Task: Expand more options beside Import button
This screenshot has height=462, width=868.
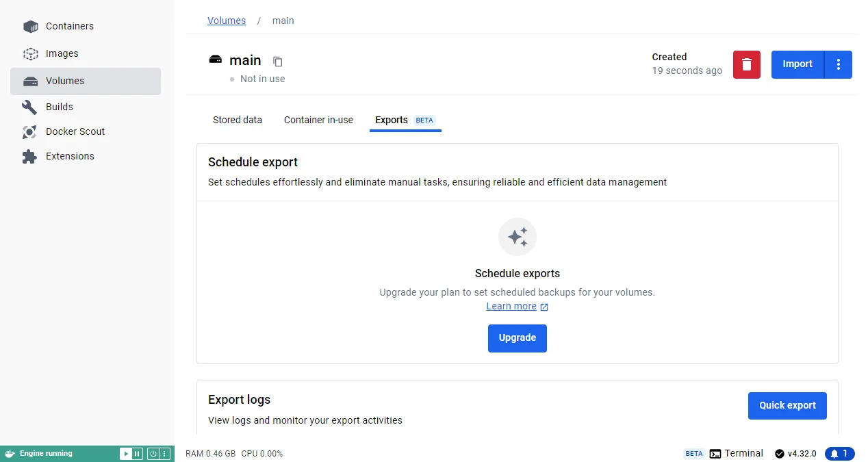Action: point(839,64)
